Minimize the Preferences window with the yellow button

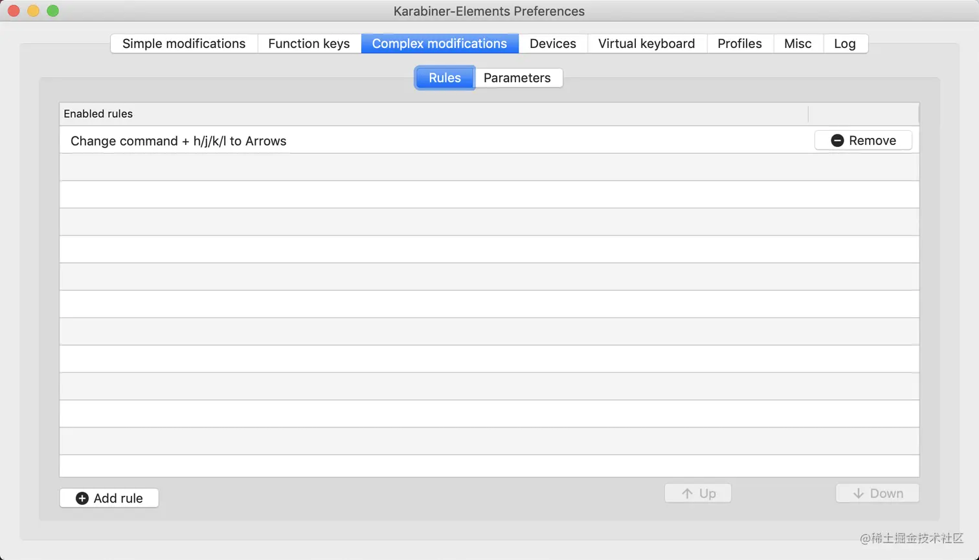33,11
